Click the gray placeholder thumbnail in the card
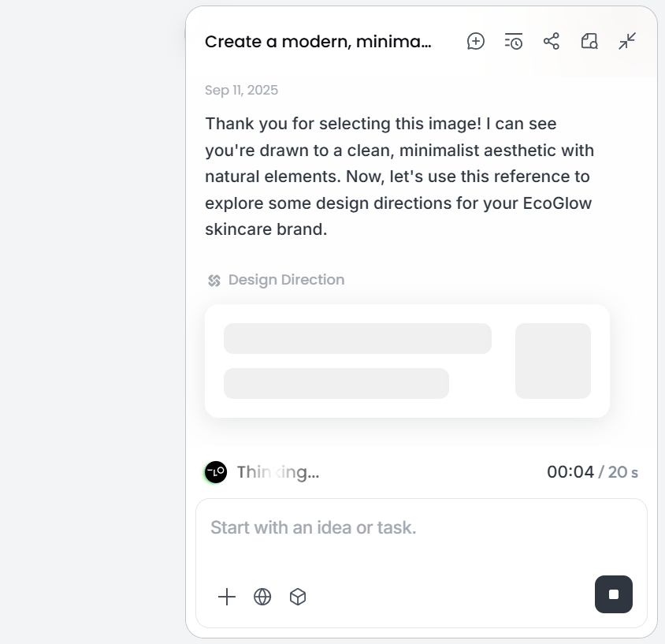Viewport: 665px width, 644px height. point(553,360)
